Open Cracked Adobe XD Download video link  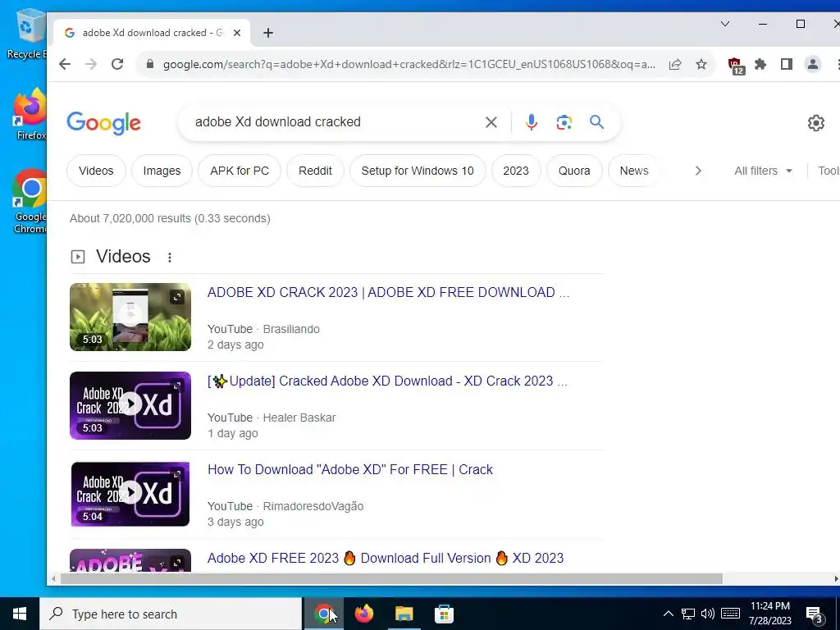pyautogui.click(x=387, y=381)
